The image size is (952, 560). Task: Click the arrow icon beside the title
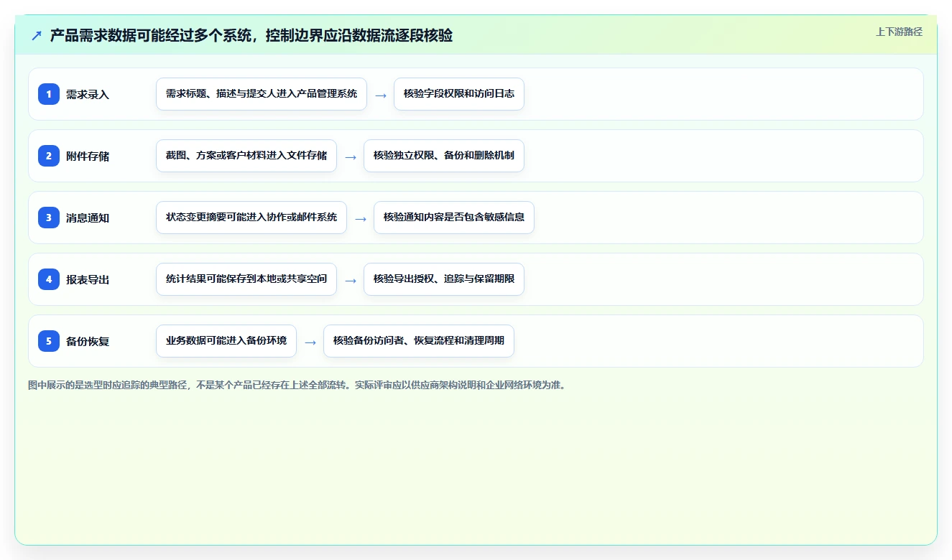37,36
